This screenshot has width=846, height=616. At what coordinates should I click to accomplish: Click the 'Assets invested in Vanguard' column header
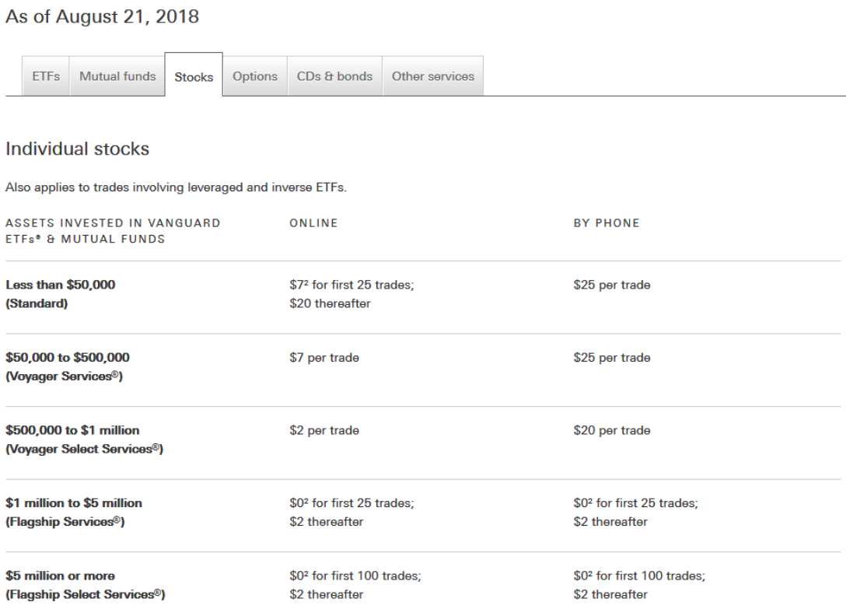tap(113, 231)
